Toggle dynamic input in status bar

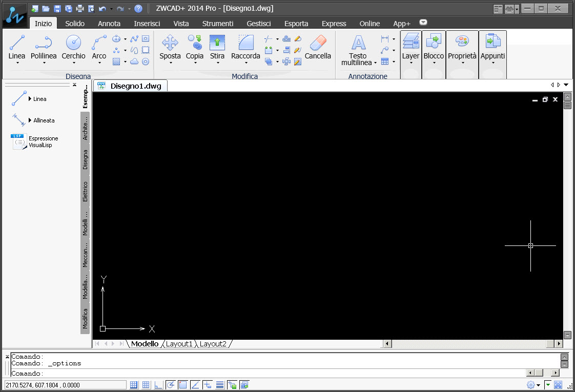click(207, 385)
